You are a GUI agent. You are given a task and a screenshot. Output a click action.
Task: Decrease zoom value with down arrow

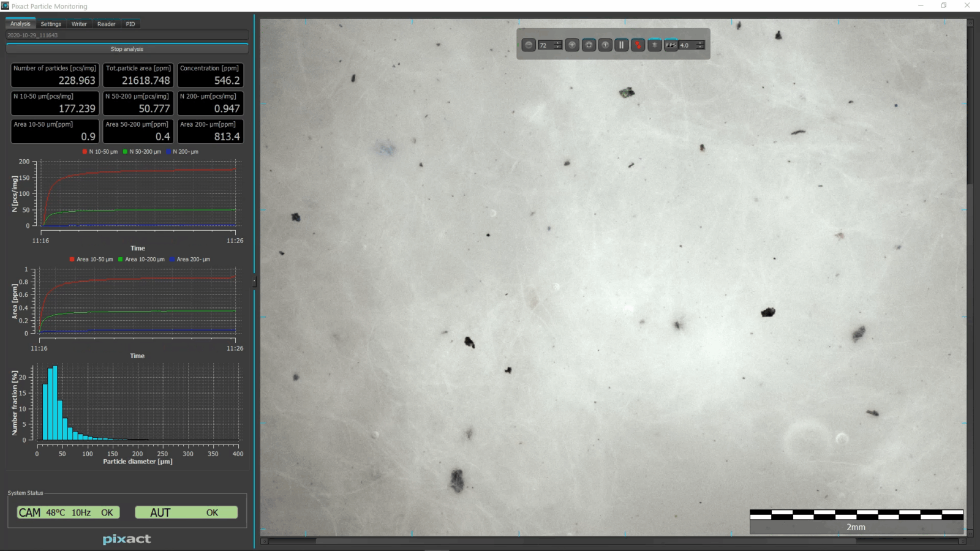point(557,47)
